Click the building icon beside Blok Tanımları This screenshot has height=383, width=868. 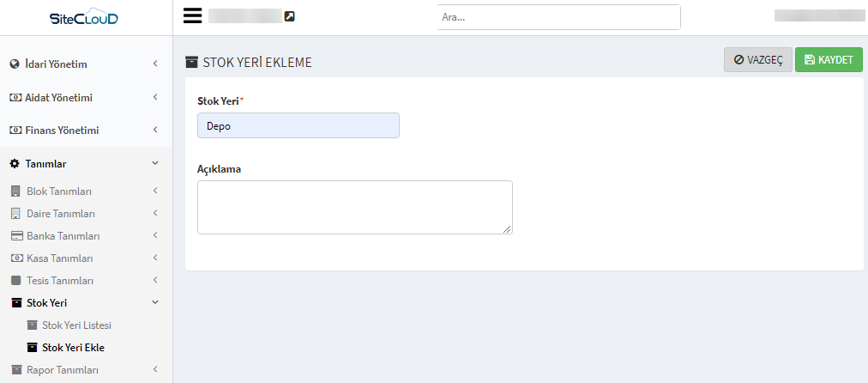pyautogui.click(x=16, y=191)
